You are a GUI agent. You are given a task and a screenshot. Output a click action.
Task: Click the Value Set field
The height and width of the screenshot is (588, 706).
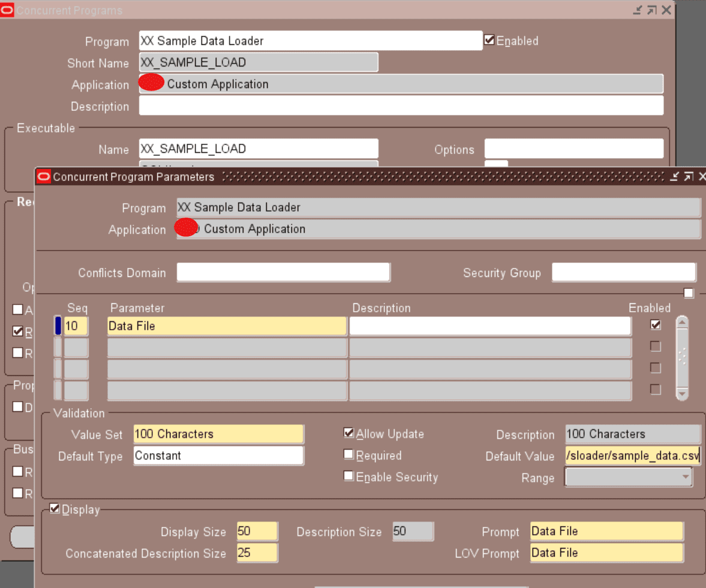tap(218, 434)
